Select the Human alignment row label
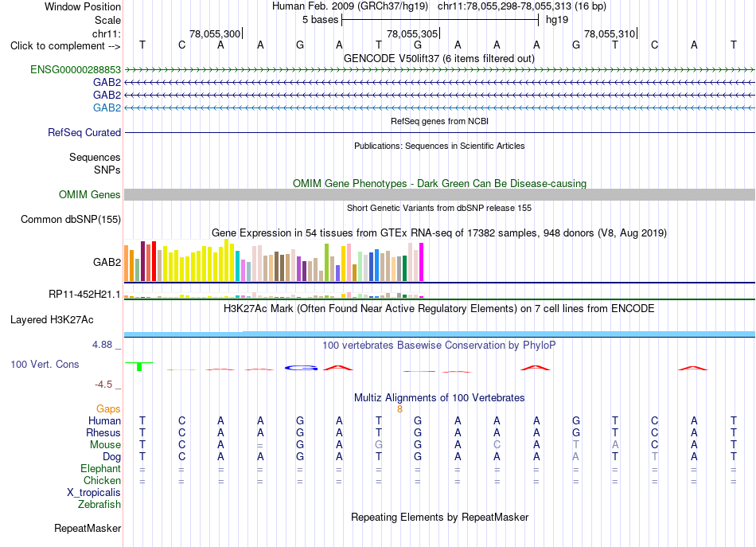Viewport: 756px width, 547px height. (x=104, y=420)
